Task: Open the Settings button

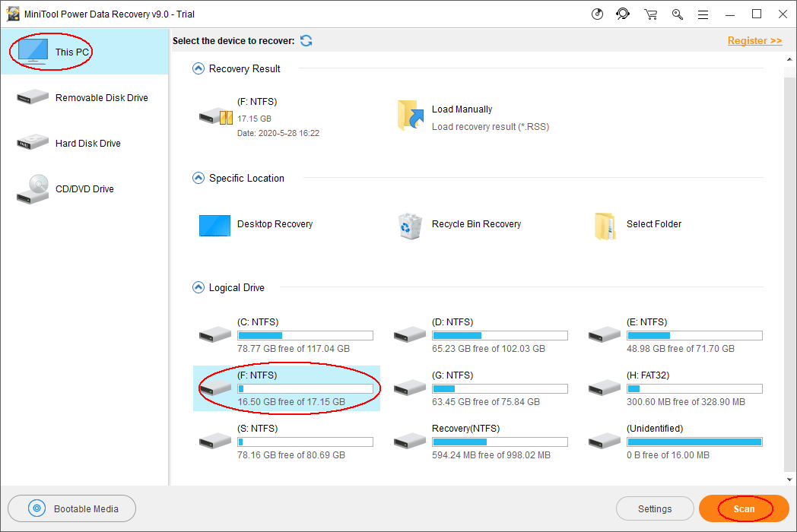Action: [654, 509]
